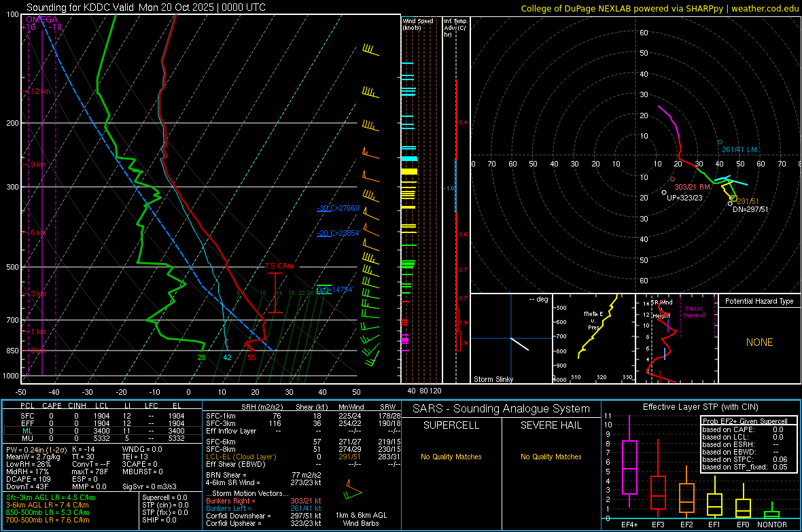This screenshot has width=802, height=532.
Task: Click the 'Inf. Temp. Adv.' panel header
Action: click(455, 28)
